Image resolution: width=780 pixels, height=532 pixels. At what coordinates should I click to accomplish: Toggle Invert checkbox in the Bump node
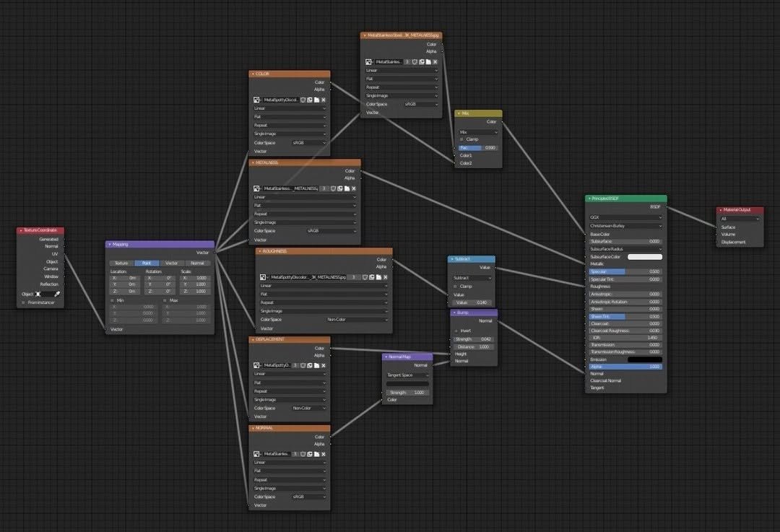point(456,331)
